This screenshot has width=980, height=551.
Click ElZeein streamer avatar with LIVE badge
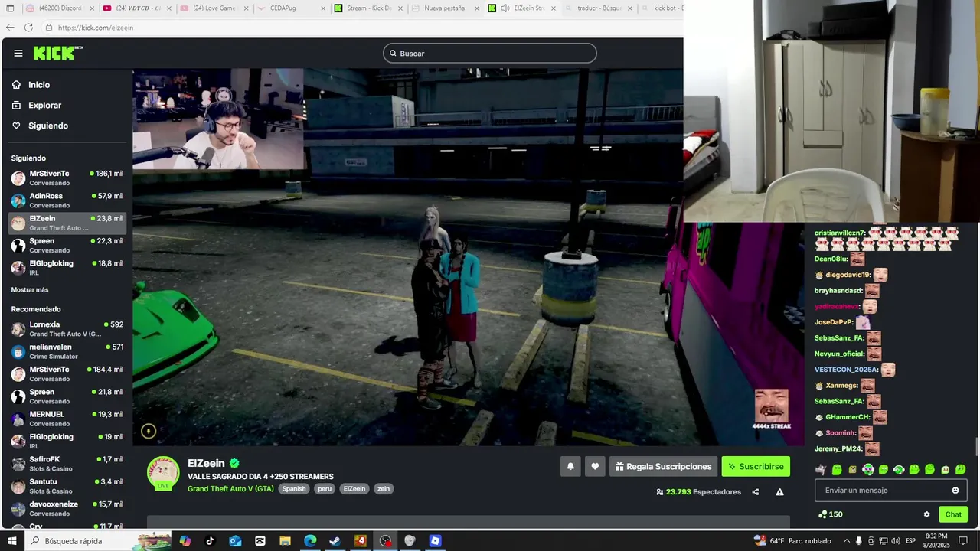163,473
